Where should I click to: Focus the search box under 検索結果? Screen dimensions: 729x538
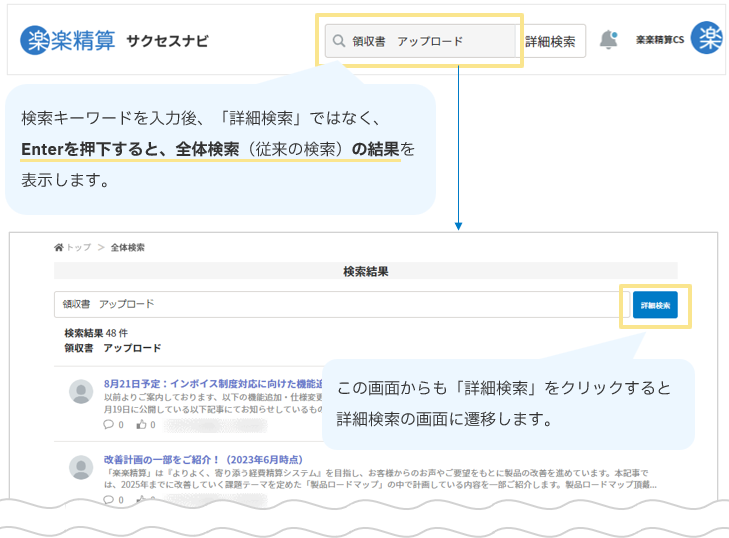click(x=340, y=304)
